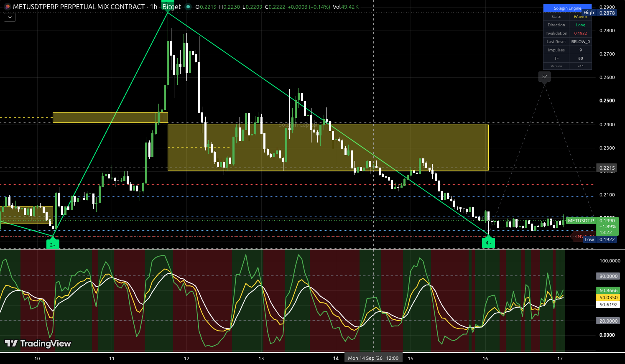Select the large yellow supply zone rectangle

(328, 148)
